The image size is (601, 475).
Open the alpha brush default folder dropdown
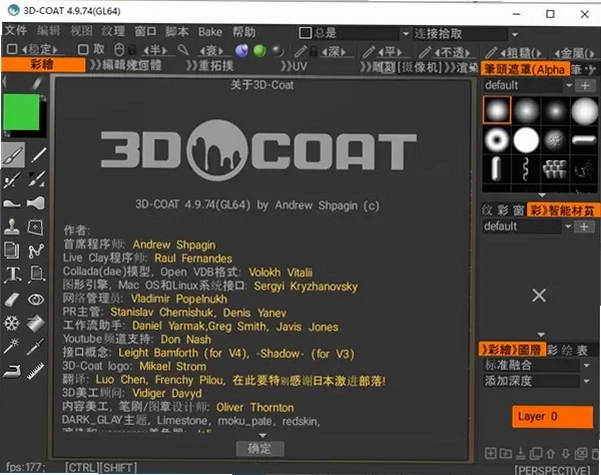[x=569, y=85]
